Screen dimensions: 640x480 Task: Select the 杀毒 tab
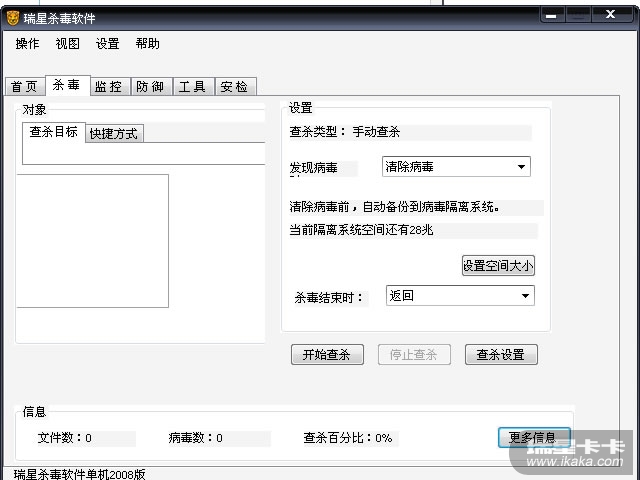67,85
